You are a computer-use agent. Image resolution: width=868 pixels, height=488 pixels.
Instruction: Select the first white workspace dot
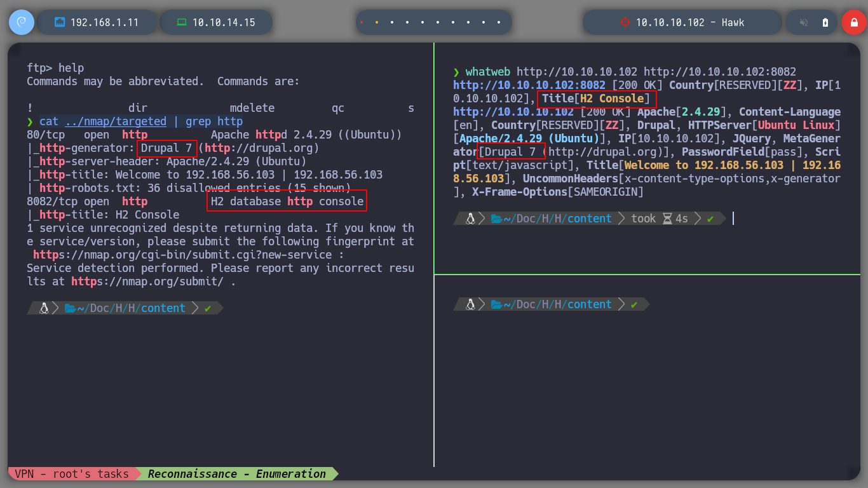392,22
